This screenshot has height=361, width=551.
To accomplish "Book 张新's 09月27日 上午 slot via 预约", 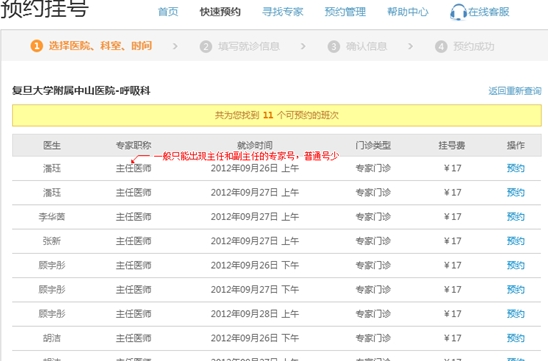I will (516, 241).
